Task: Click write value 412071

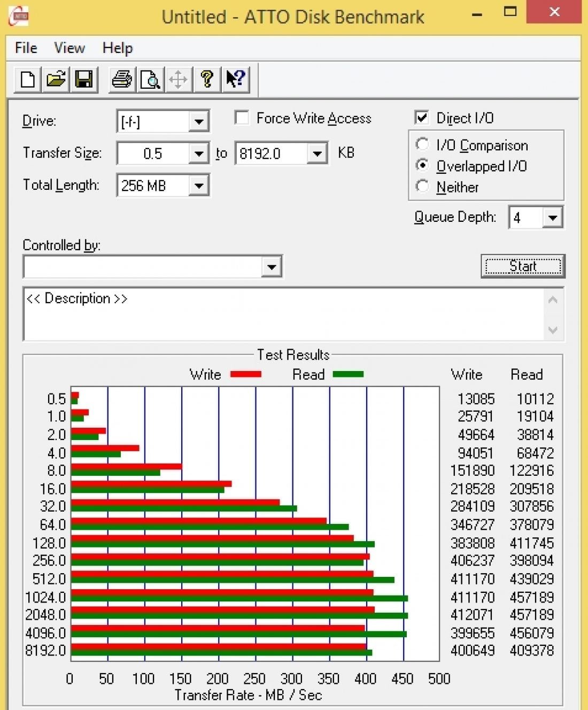Action: pyautogui.click(x=473, y=614)
